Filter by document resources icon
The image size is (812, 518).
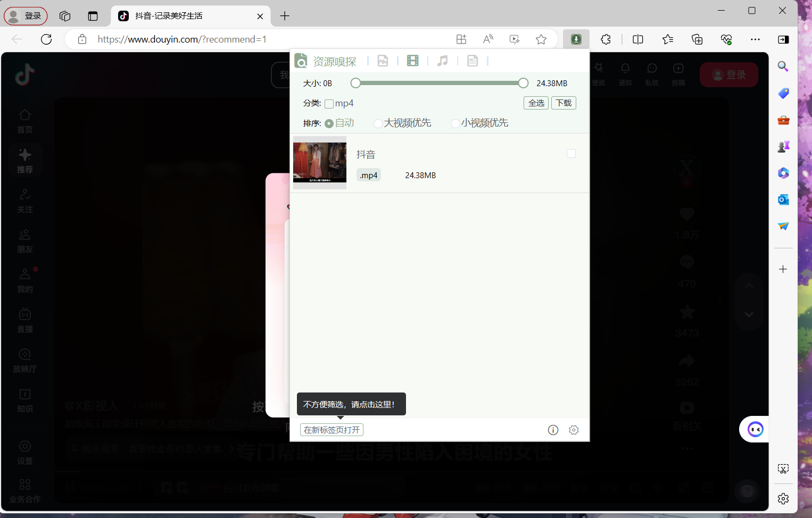(473, 61)
